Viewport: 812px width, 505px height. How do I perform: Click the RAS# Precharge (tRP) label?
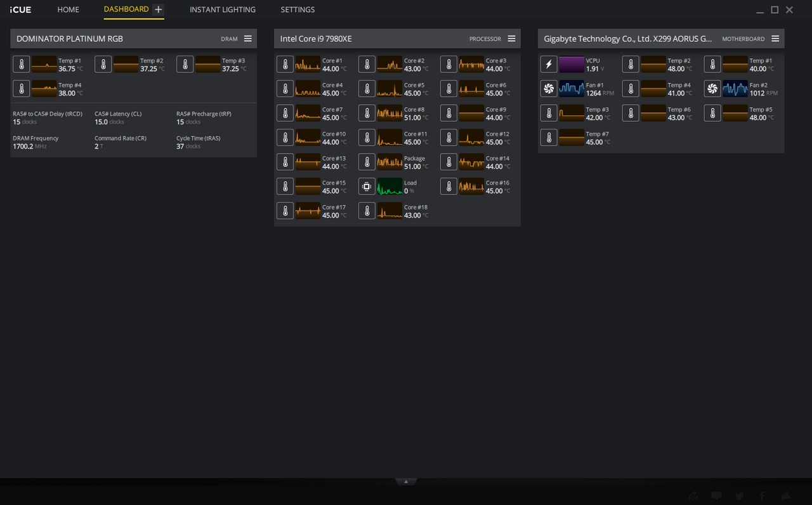pos(204,114)
